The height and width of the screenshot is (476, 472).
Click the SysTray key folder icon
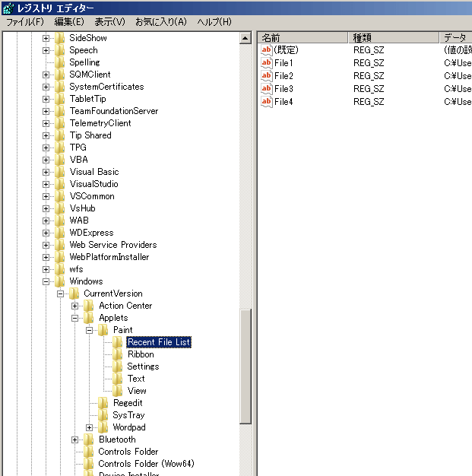pyautogui.click(x=103, y=415)
